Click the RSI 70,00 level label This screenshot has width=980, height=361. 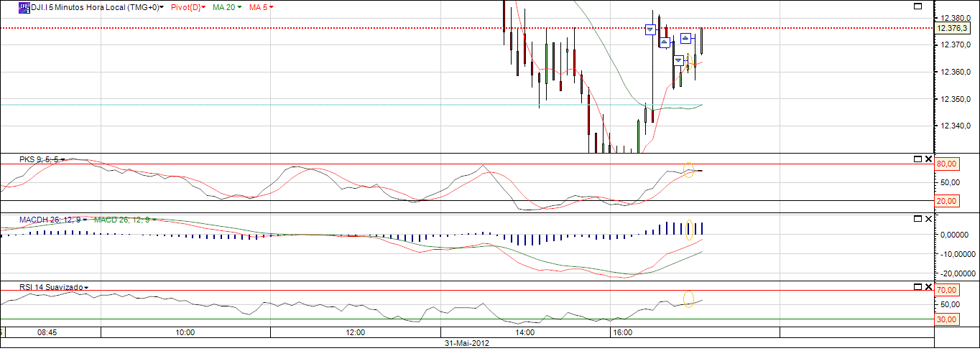click(x=946, y=290)
